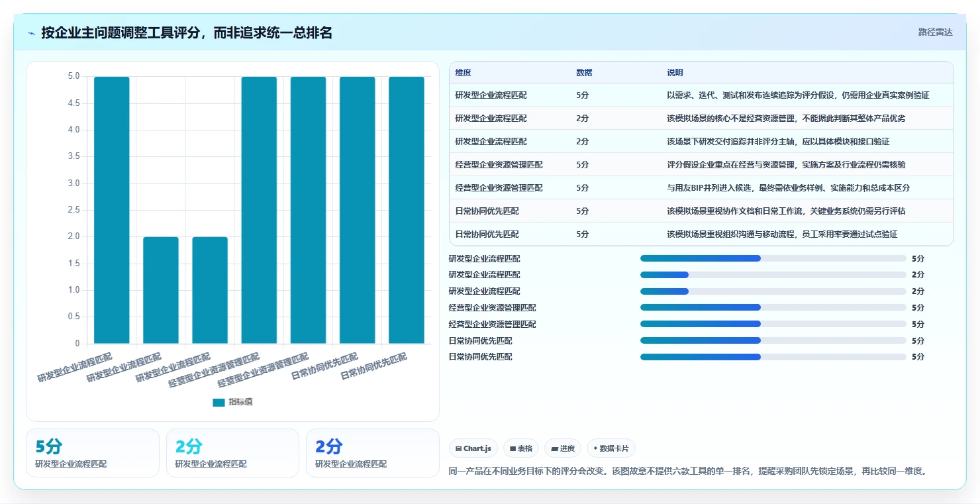Click the tallest 研发型企业流程匹配 bar in chart
980x504 pixels.
point(112,210)
